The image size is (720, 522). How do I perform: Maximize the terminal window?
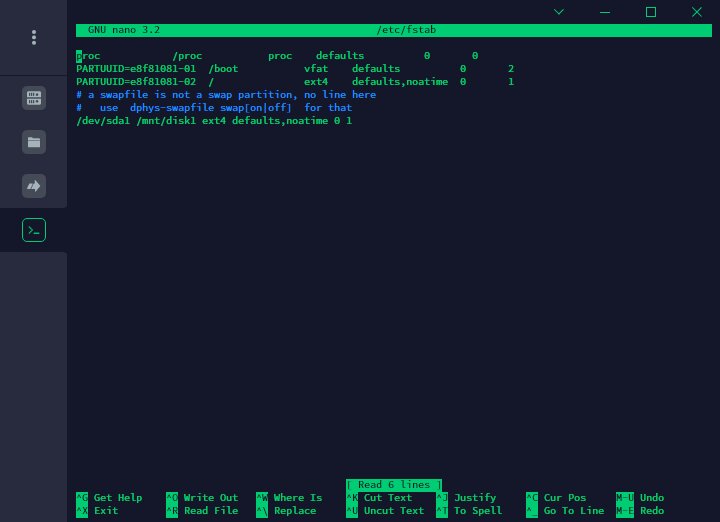tap(651, 11)
